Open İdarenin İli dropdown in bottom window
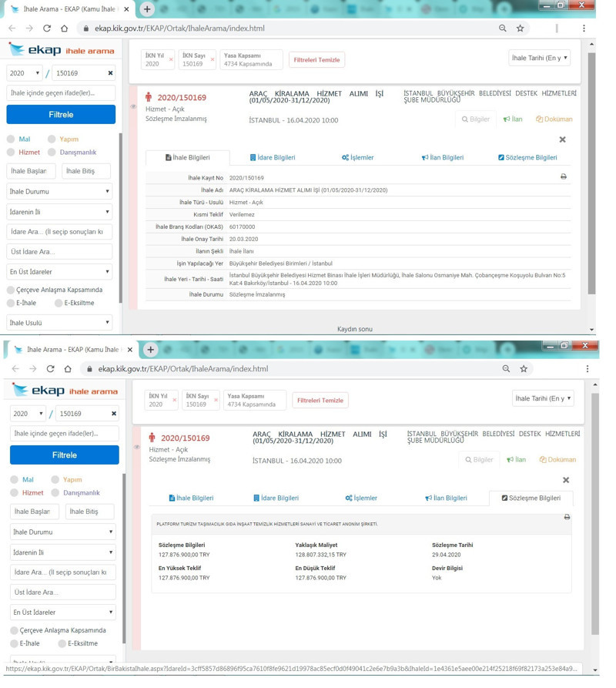Screen dimensions: 616x688 click(63, 552)
